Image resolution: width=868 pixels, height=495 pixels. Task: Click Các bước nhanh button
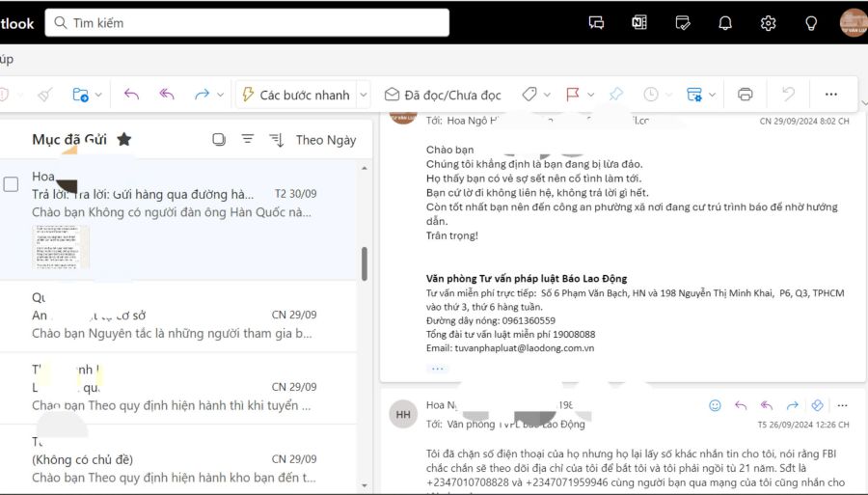296,95
